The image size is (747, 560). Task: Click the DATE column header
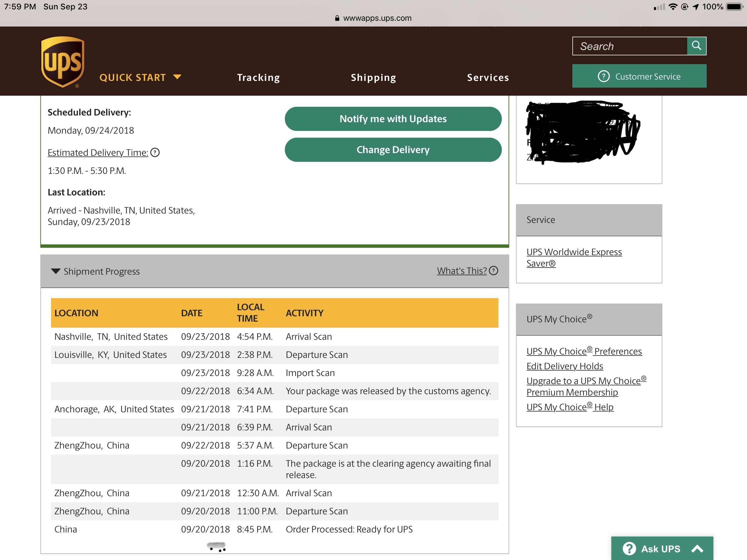[191, 313]
